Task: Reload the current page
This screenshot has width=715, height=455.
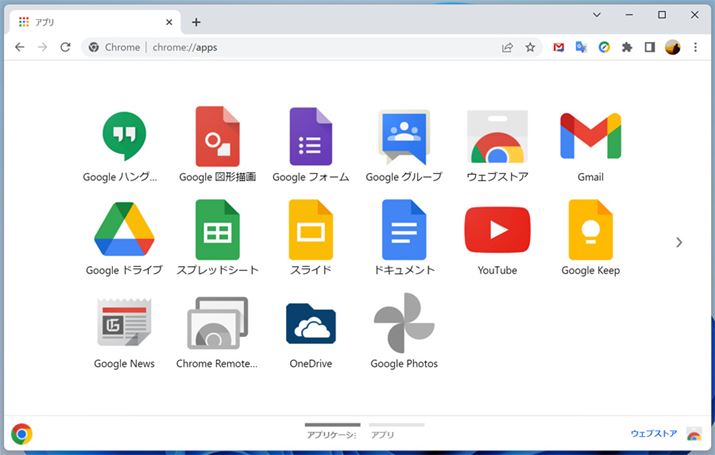Action: (x=66, y=47)
